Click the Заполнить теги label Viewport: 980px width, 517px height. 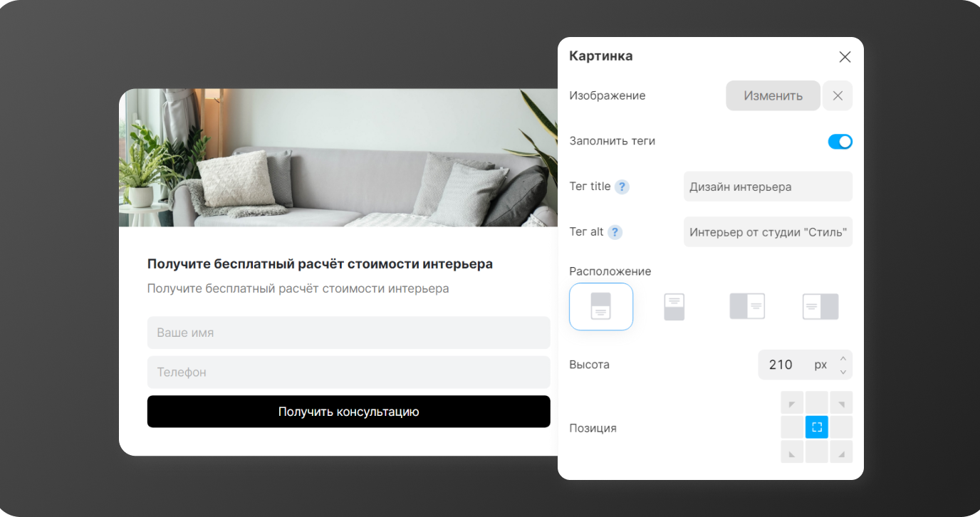pyautogui.click(x=612, y=141)
